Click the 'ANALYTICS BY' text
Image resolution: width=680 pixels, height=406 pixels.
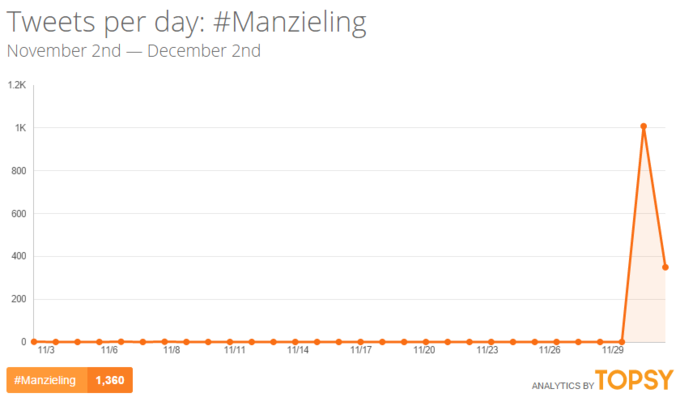[562, 383]
